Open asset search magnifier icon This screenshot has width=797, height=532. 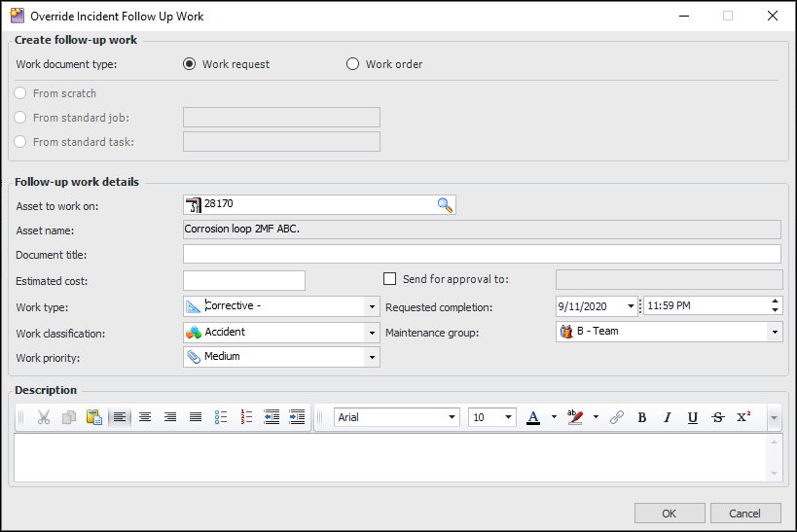coord(445,205)
